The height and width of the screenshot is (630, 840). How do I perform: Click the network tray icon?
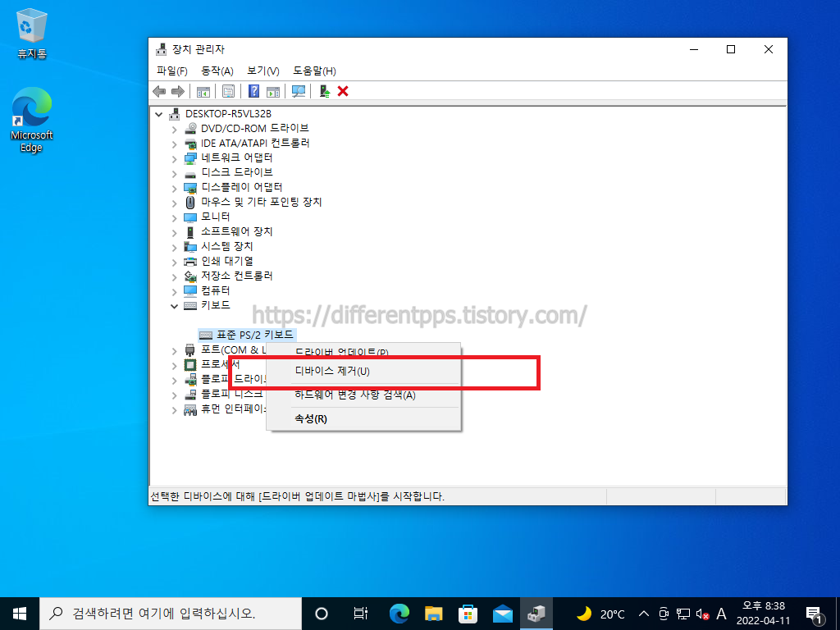tap(683, 614)
